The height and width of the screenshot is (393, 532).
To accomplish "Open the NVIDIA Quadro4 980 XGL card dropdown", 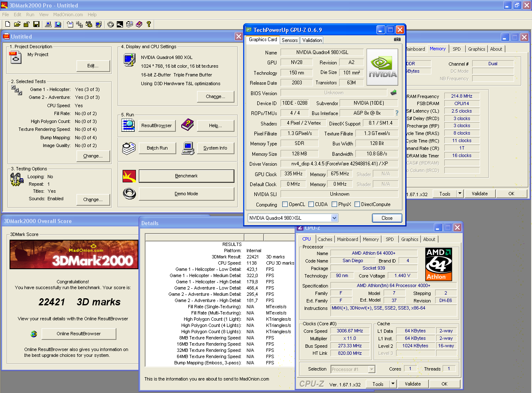I will click(334, 218).
